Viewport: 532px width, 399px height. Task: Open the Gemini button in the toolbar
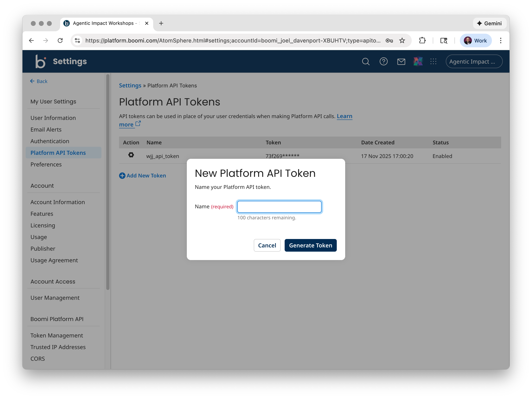coord(490,23)
